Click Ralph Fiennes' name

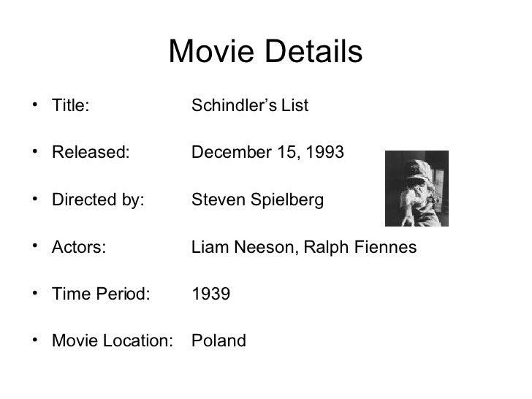(360, 247)
